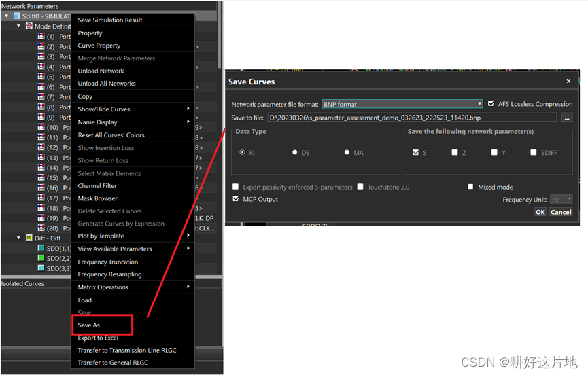The image size is (588, 375).
Task: Click the port (5) row icon
Action: click(x=41, y=77)
